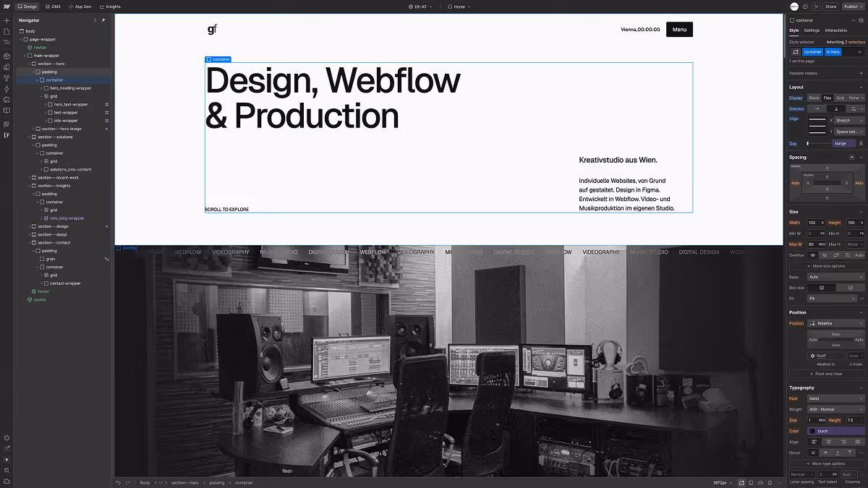Screen dimensions: 868x488
Task: Switch to the Design mode tab
Action: pyautogui.click(x=27, y=7)
